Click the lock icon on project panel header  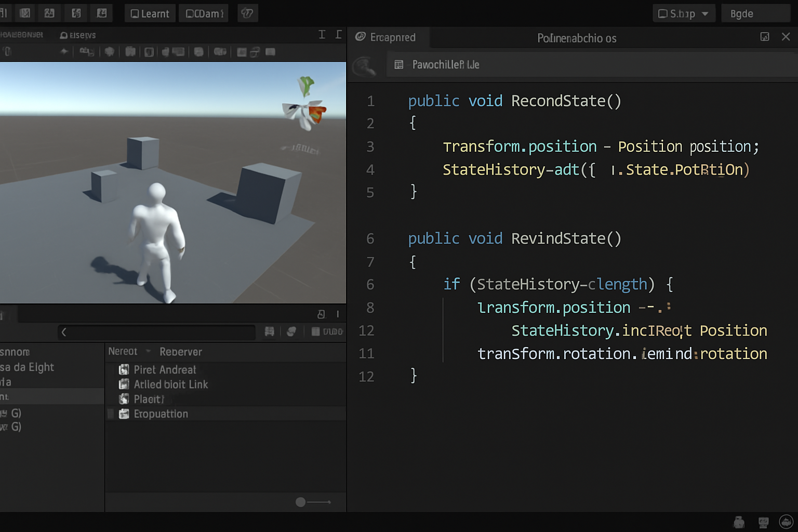(x=321, y=314)
